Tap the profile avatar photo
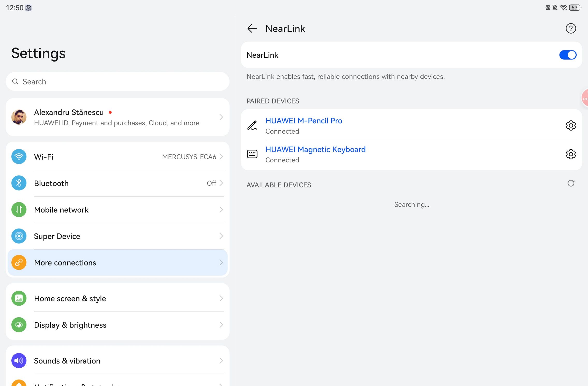This screenshot has height=386, width=588. tap(19, 117)
